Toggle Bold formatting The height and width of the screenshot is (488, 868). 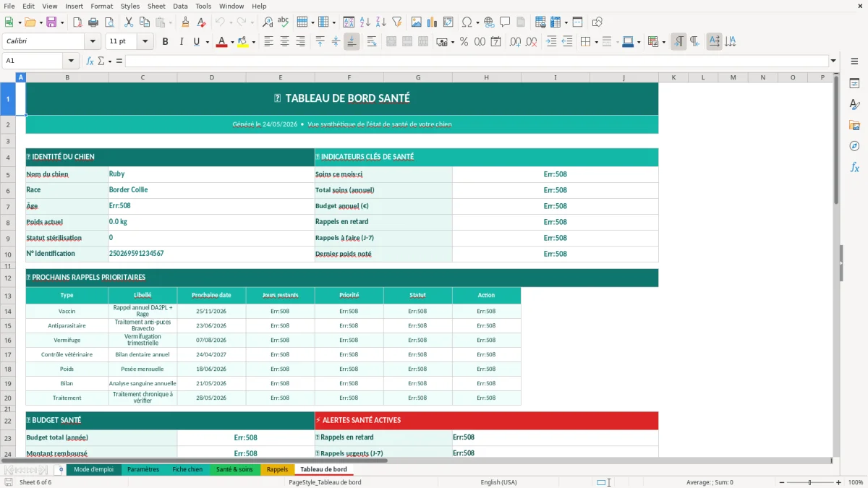tap(166, 42)
